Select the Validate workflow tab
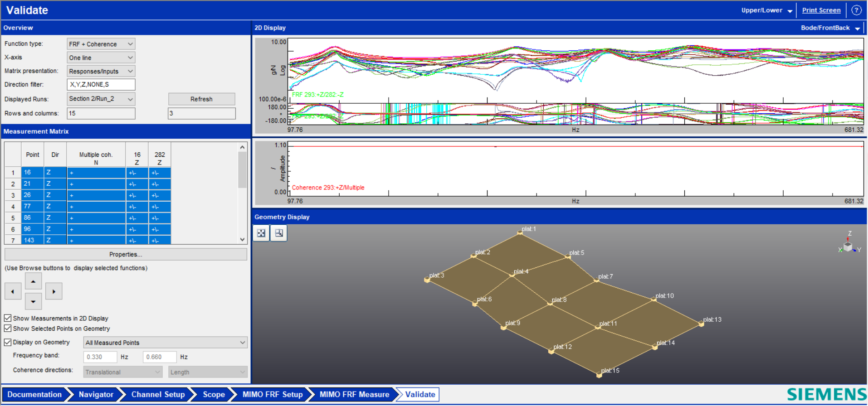This screenshot has width=868, height=406. coord(420,394)
